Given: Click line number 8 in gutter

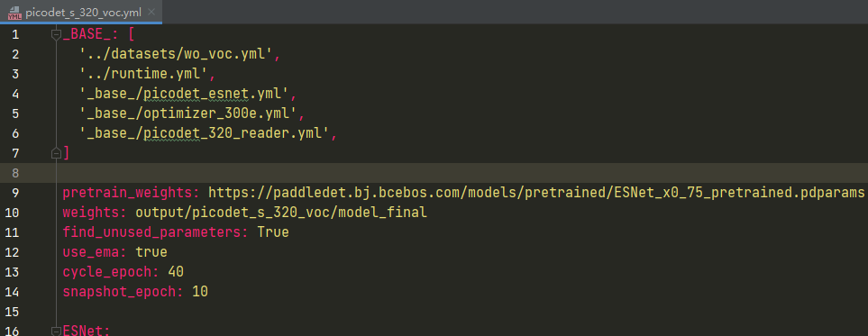Looking at the screenshot, I should pos(15,173).
